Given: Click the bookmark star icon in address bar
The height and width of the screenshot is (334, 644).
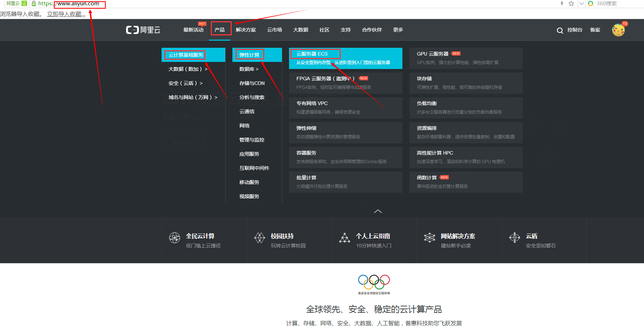Looking at the screenshot, I should (x=571, y=4).
